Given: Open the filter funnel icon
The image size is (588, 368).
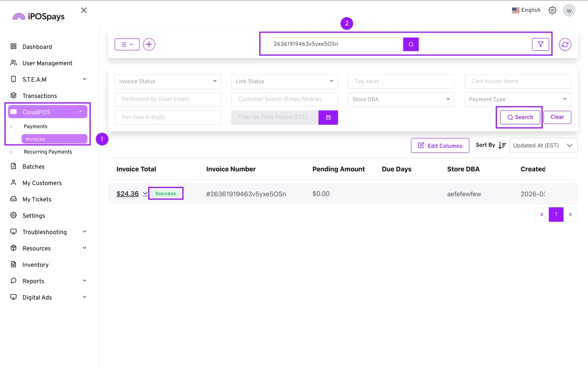Looking at the screenshot, I should 540,44.
